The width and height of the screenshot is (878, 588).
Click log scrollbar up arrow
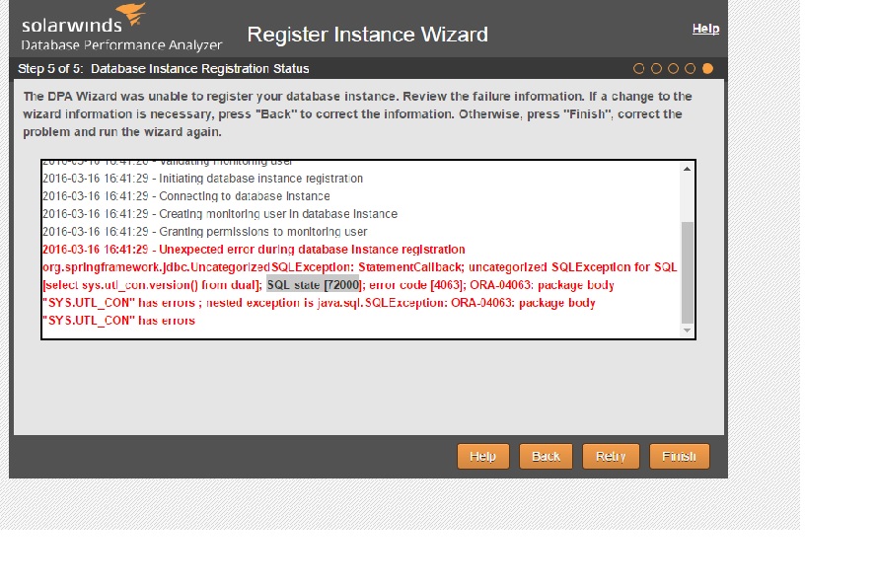[x=687, y=169]
